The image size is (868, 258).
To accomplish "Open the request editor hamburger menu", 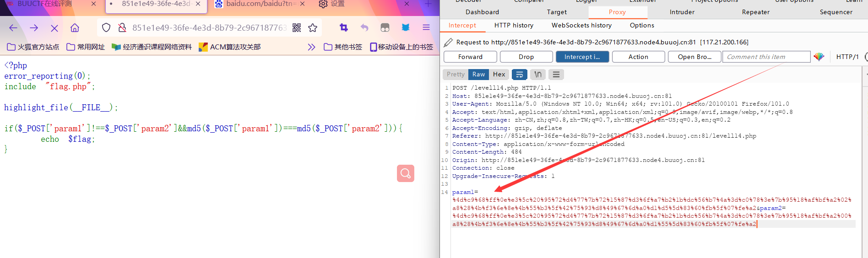I will click(556, 75).
